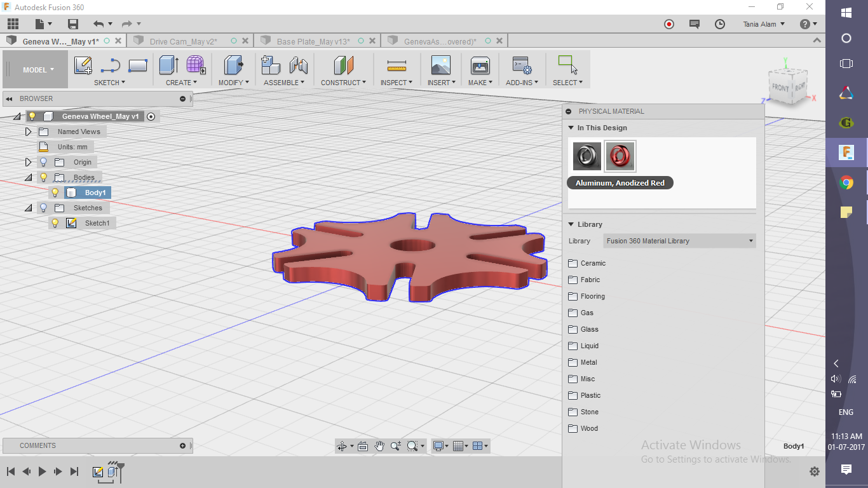Select the Press Pull modify tool
The height and width of the screenshot is (488, 868).
234,65
